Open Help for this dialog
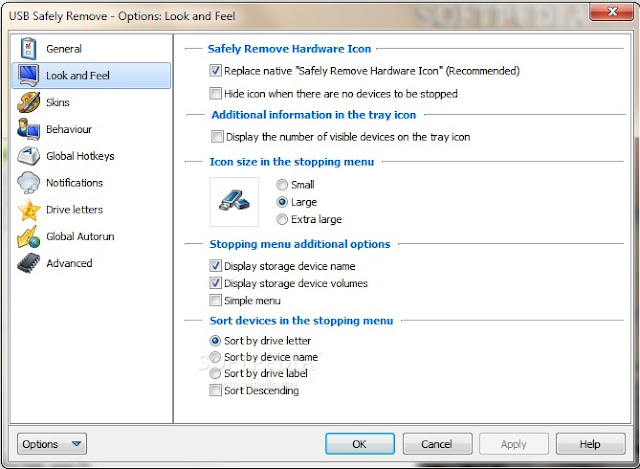The width and height of the screenshot is (640, 469). [x=590, y=444]
